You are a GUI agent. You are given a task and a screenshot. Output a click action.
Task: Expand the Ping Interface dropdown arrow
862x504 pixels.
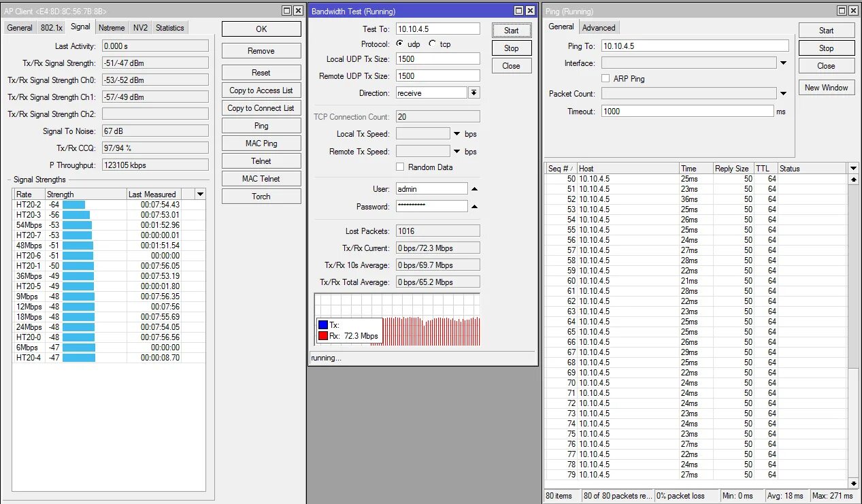tap(783, 63)
